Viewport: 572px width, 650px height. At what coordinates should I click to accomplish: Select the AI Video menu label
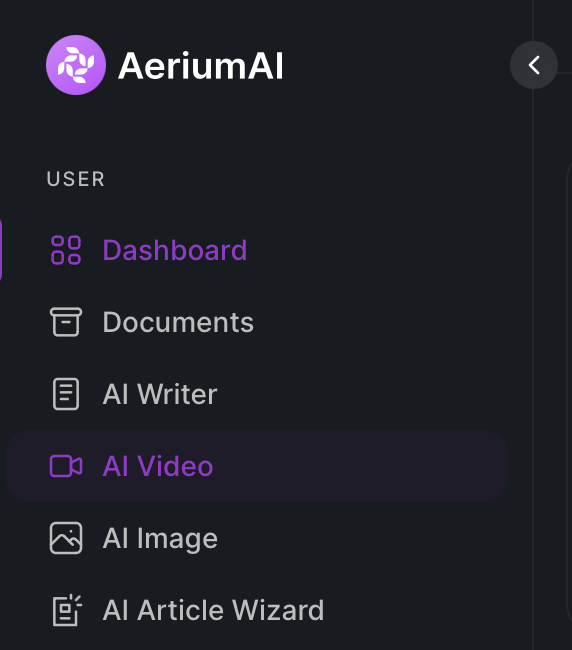(158, 466)
